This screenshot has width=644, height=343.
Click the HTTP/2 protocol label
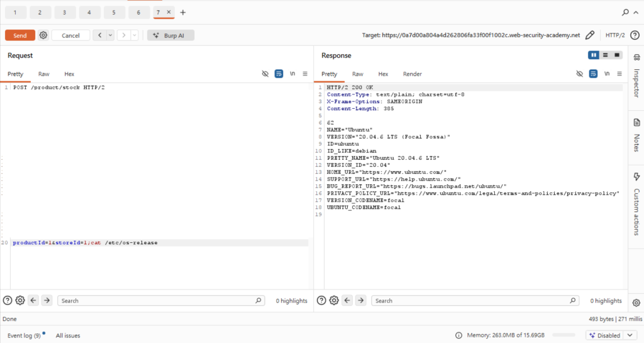point(615,35)
